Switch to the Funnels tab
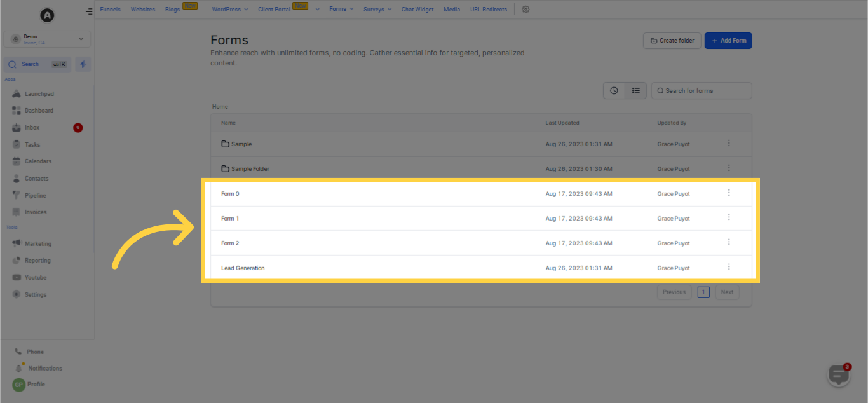 point(110,10)
